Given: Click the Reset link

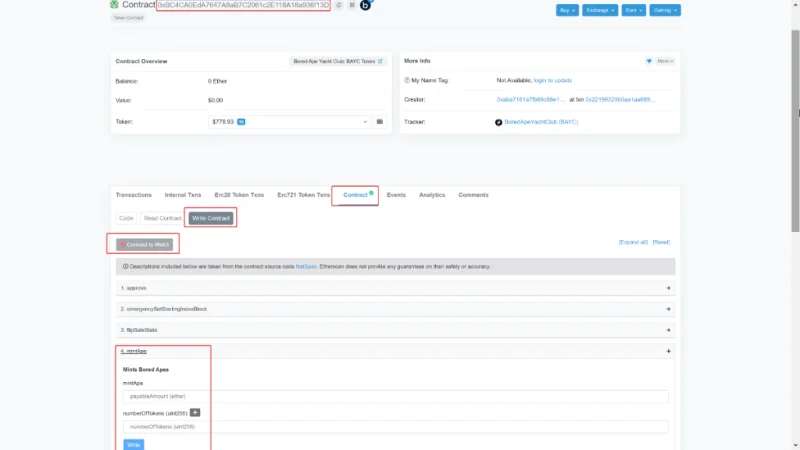Looking at the screenshot, I should pos(661,242).
